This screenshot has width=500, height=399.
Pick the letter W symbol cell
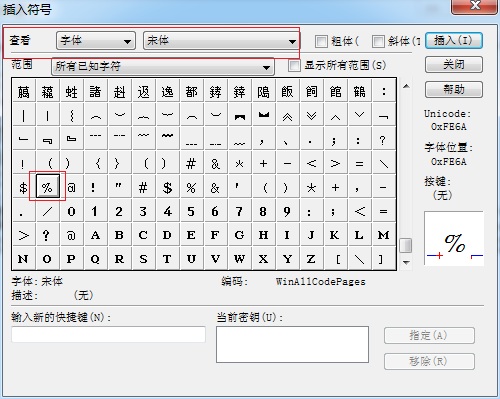239,259
